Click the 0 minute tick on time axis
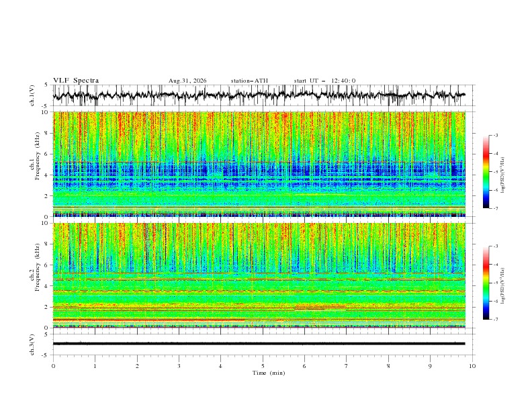This screenshot has height=411, width=532. [x=53, y=366]
